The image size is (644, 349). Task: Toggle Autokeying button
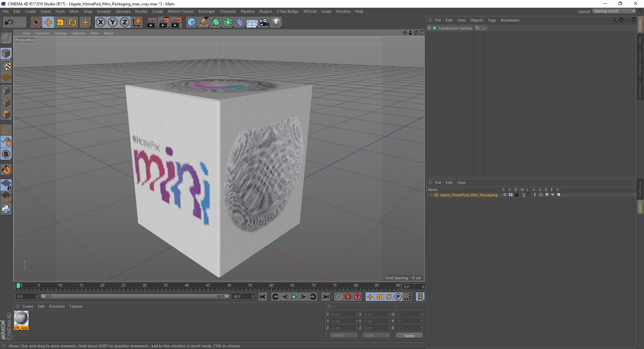click(x=348, y=297)
